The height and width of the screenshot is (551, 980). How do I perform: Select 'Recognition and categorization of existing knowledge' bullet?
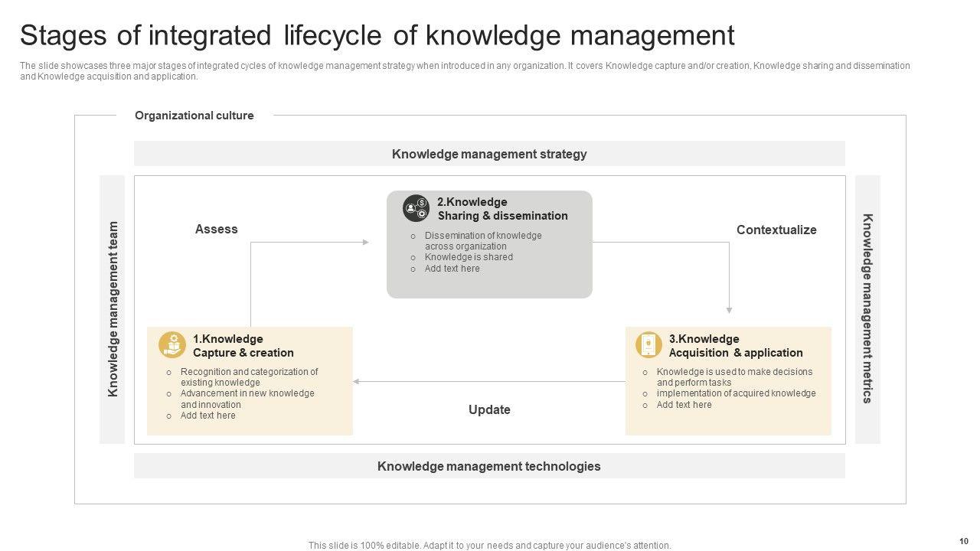tap(250, 377)
